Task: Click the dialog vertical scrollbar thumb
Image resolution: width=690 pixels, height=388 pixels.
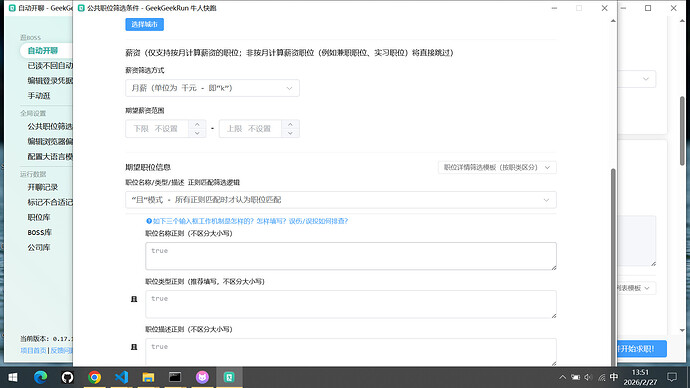Action: coord(613,266)
